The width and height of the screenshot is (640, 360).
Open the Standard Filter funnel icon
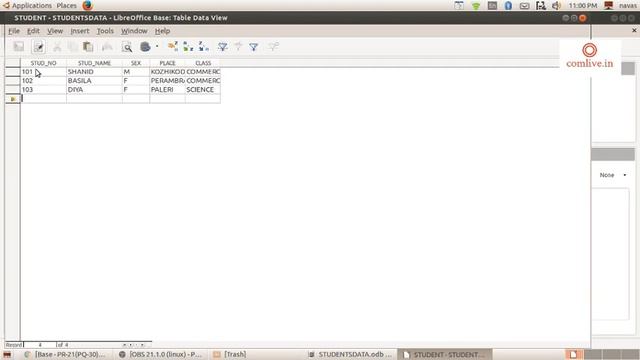pos(254,47)
